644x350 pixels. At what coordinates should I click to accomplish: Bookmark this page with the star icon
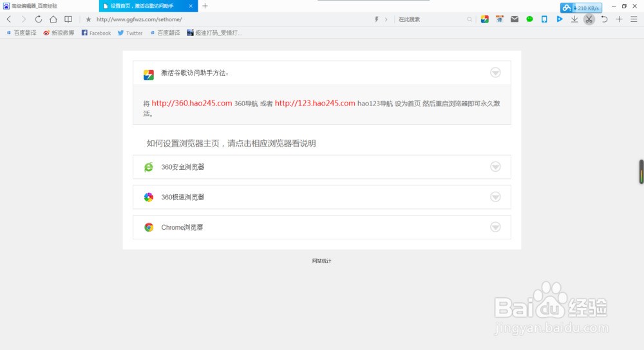click(x=88, y=19)
